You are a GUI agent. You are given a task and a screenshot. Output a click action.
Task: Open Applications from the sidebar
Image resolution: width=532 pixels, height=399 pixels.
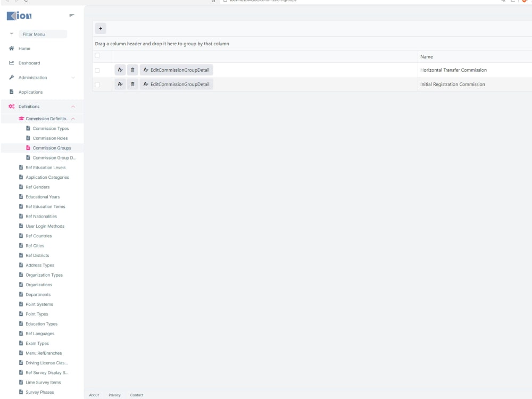point(30,92)
